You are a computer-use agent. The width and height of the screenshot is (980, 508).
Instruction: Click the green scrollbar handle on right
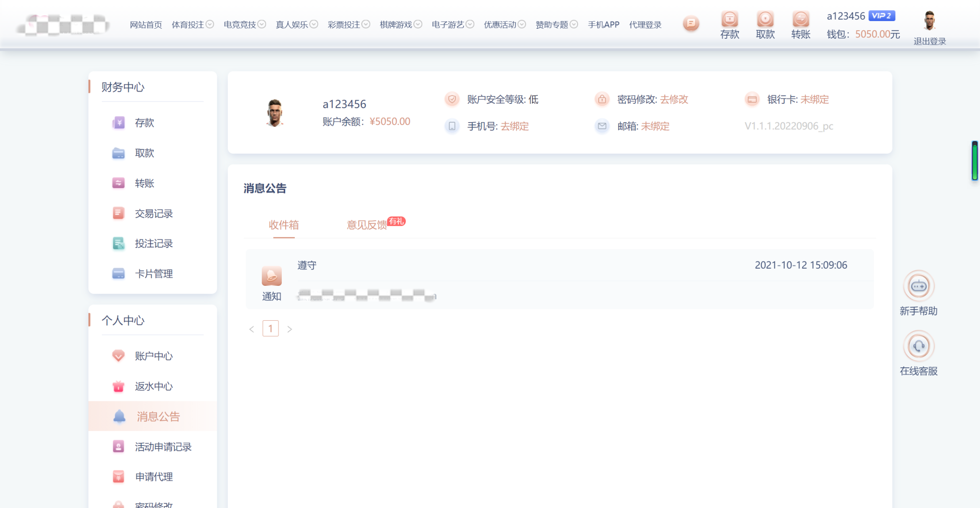(974, 161)
